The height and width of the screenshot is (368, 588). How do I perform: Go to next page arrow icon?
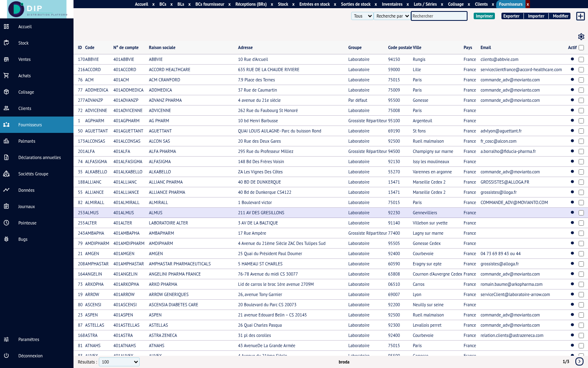579,361
